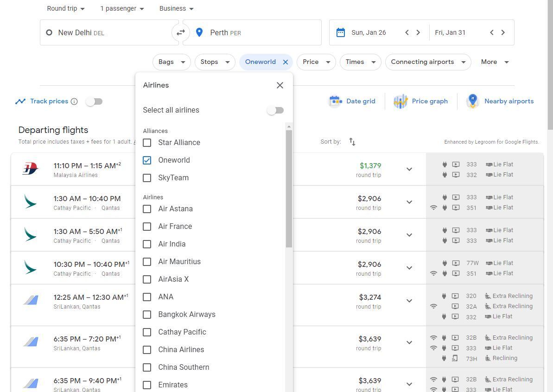This screenshot has width=553, height=392.
Task: Expand the 10:30 PM – 10:40 PM flight details
Action: point(409,267)
